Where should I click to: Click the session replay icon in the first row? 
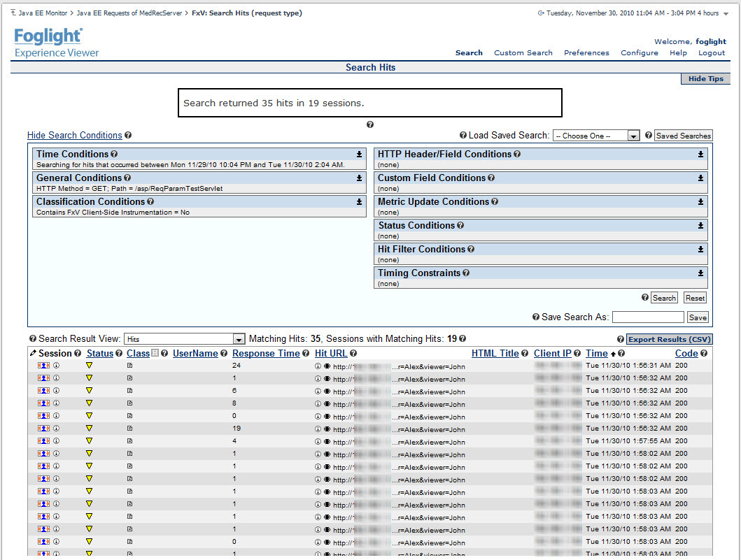[x=43, y=366]
